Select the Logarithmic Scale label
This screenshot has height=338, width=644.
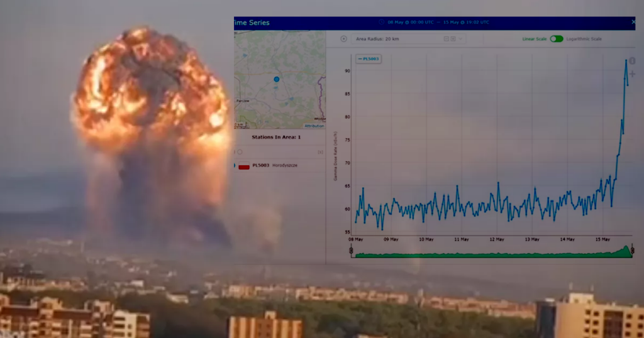point(584,39)
